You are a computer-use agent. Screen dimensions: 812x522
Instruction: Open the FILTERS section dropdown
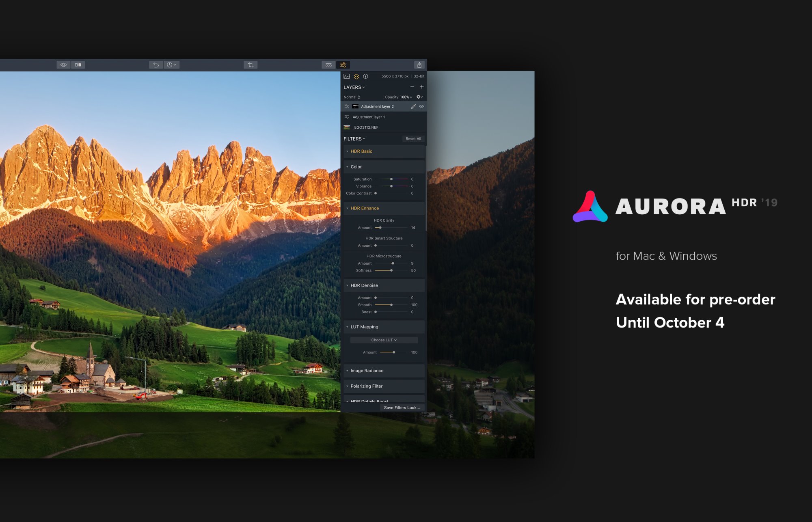point(354,139)
